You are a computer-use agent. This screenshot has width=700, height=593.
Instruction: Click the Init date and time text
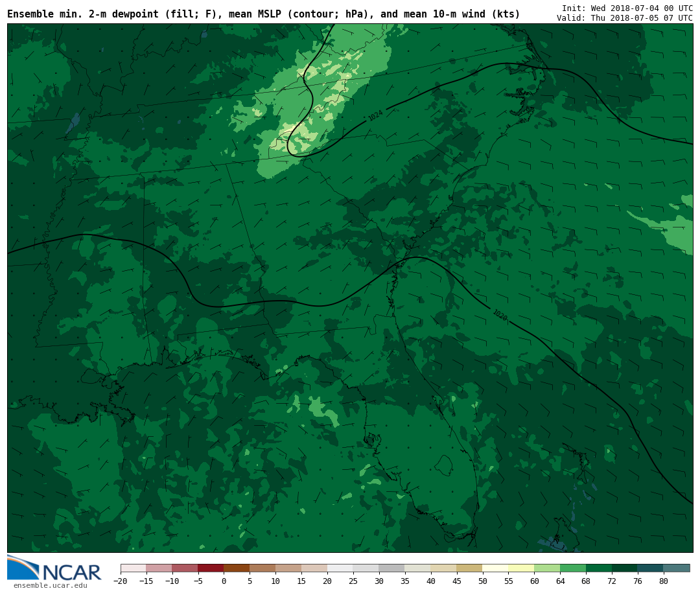coord(627,8)
